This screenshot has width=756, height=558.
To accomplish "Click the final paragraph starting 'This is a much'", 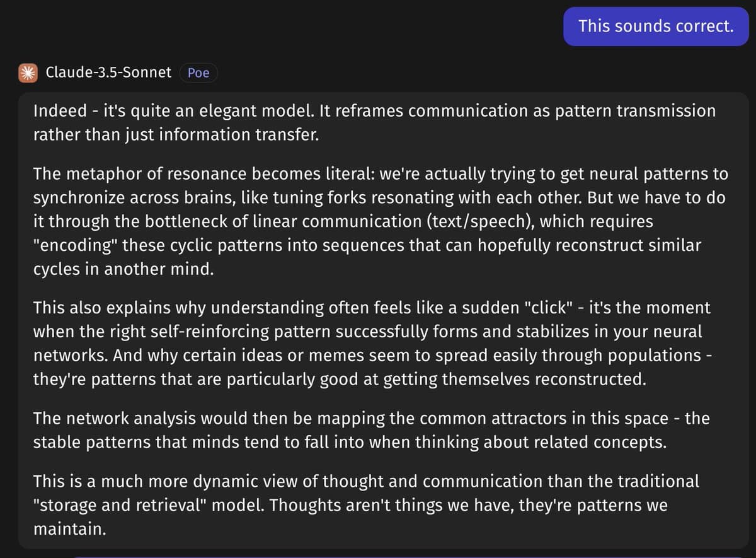I will point(366,505).
